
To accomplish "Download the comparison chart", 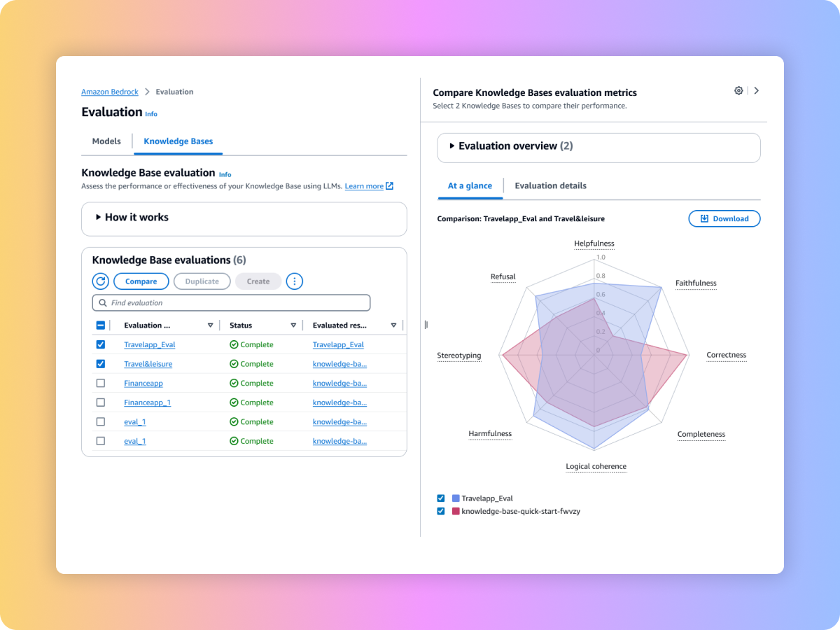I will point(724,218).
